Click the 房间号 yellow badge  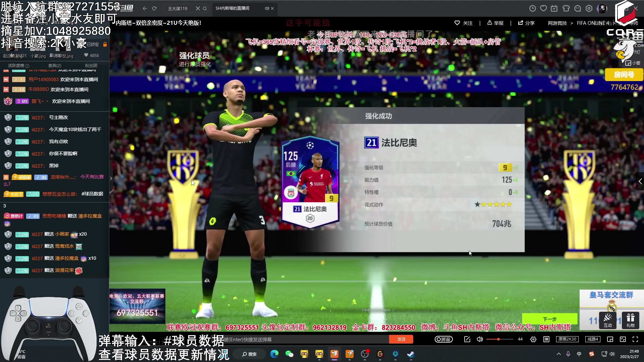624,74
